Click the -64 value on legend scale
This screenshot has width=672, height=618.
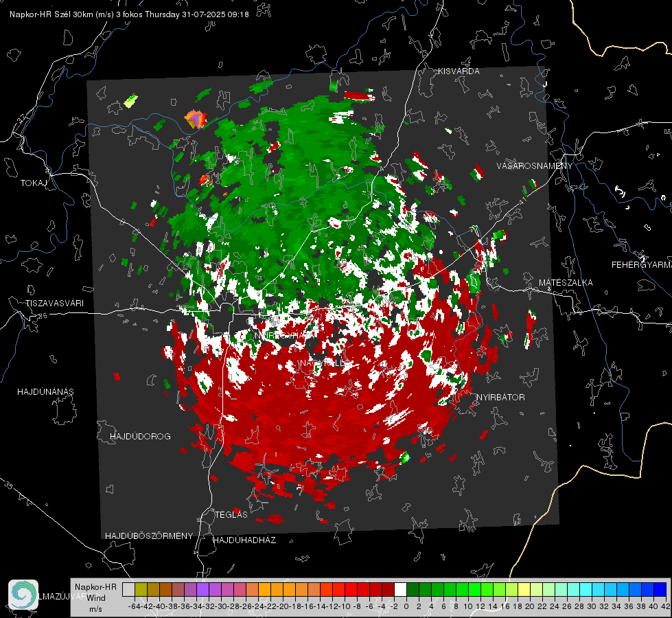click(135, 606)
